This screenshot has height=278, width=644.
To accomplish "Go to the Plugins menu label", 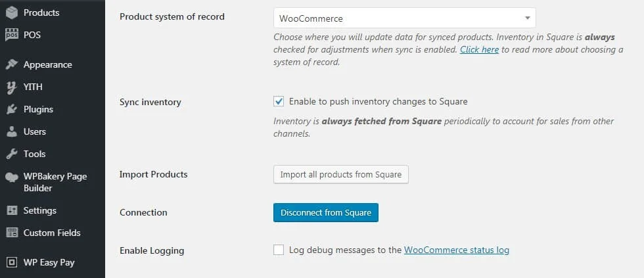I will pos(38,109).
